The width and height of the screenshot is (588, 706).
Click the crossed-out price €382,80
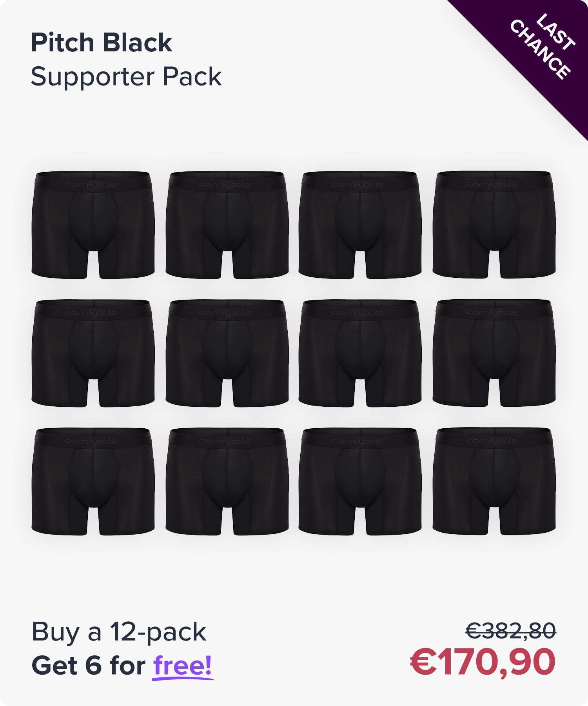pos(511,631)
